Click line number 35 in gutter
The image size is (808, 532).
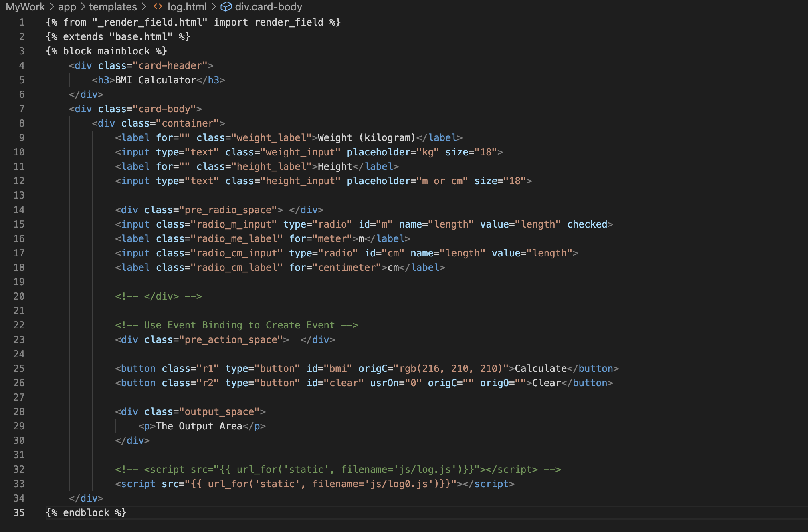tap(19, 513)
